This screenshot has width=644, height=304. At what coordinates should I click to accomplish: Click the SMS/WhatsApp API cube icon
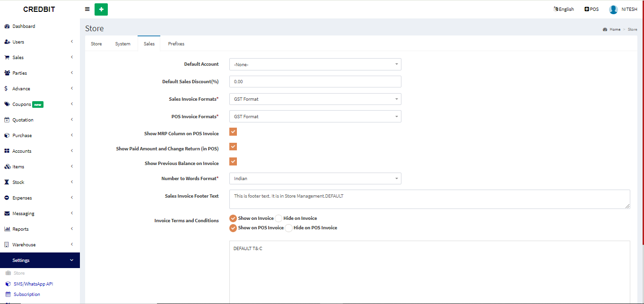coord(8,284)
